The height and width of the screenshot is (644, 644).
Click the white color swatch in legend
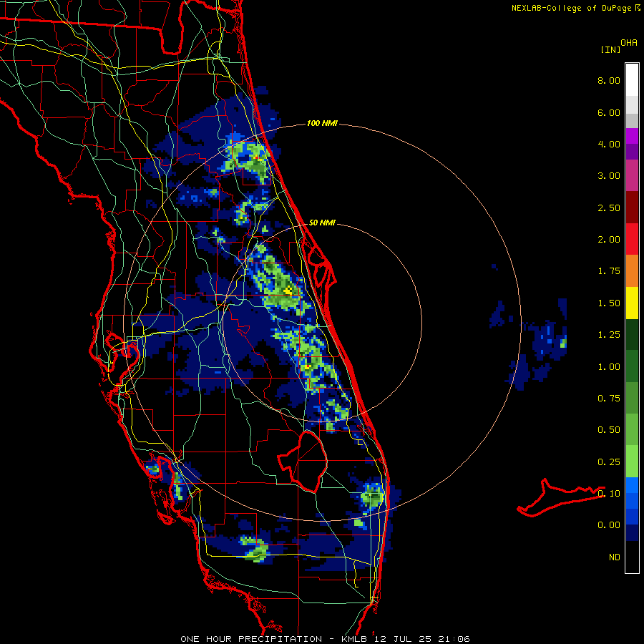click(632, 80)
